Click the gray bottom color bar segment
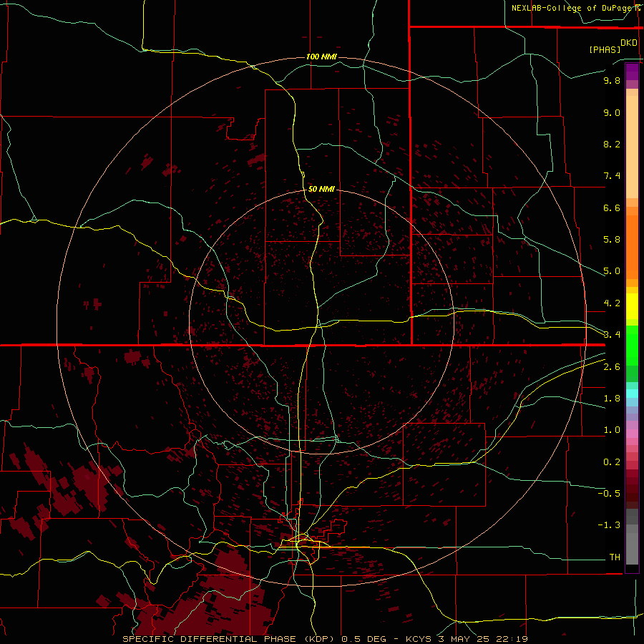Screen dimensions: 644x644 pyautogui.click(x=632, y=549)
